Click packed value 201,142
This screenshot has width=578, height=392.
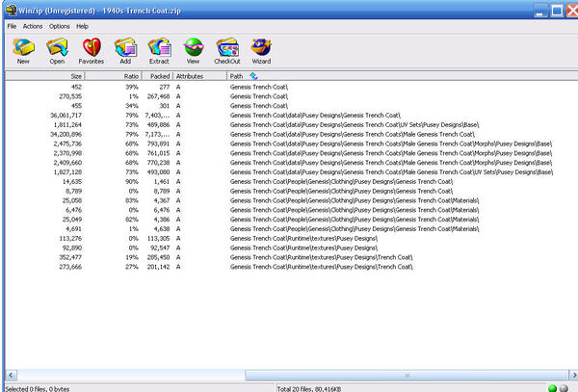[x=159, y=267]
